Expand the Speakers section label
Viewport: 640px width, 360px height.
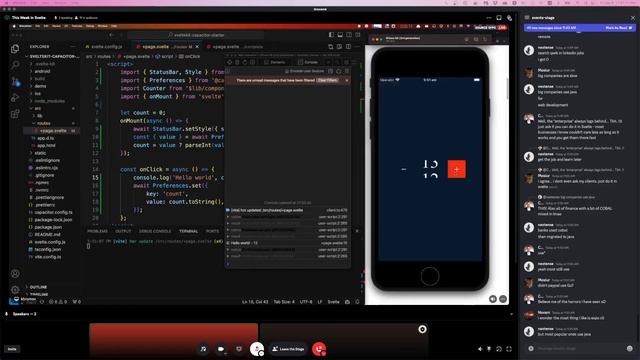point(24,314)
